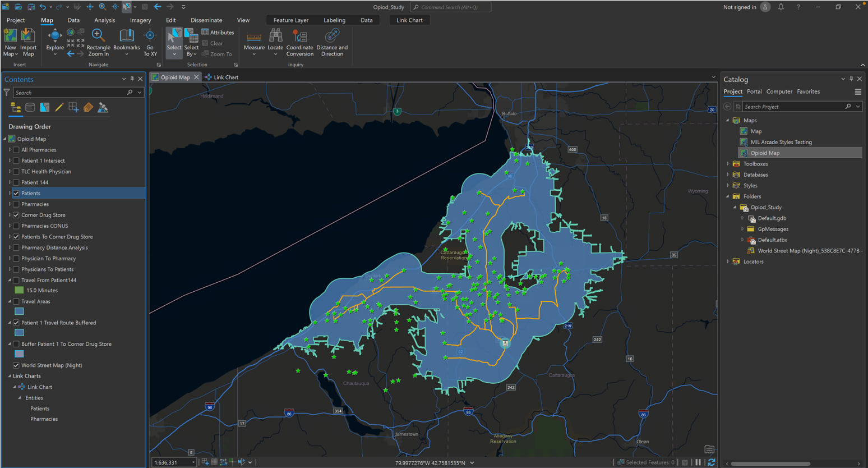Turn off Corner Drug Store layer
868x468 pixels.
tap(16, 215)
